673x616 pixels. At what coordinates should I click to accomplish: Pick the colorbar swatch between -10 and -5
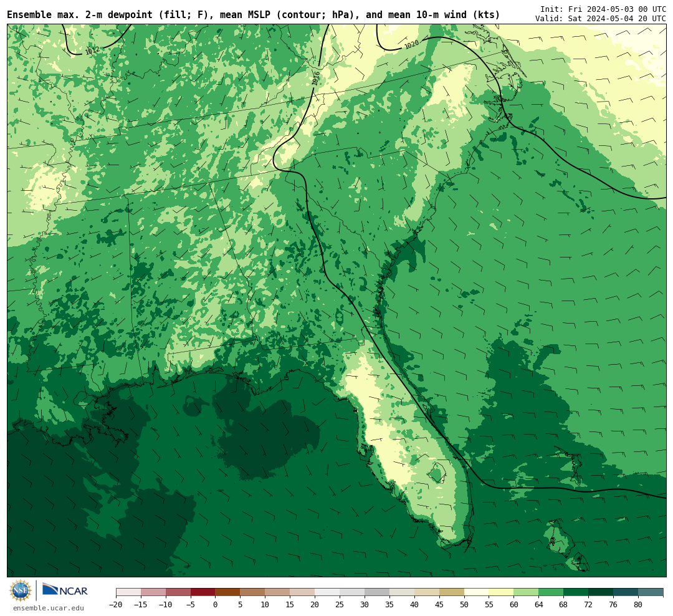[178, 592]
